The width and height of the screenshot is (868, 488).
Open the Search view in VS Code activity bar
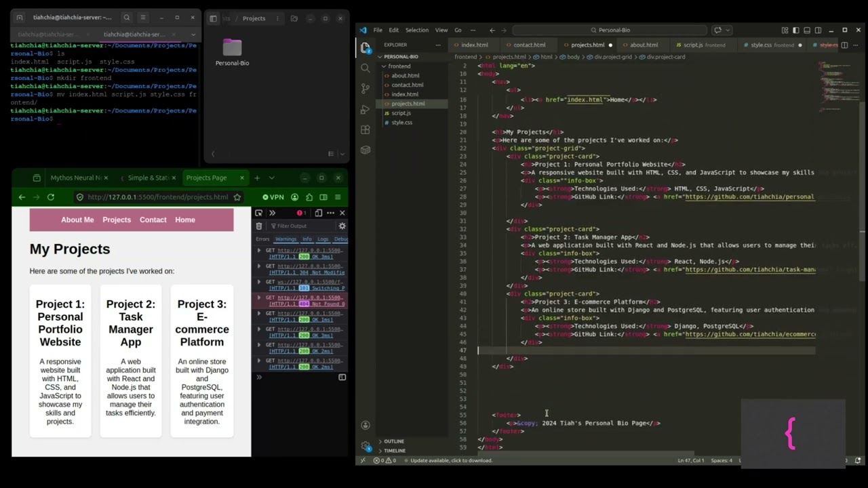pyautogui.click(x=366, y=68)
